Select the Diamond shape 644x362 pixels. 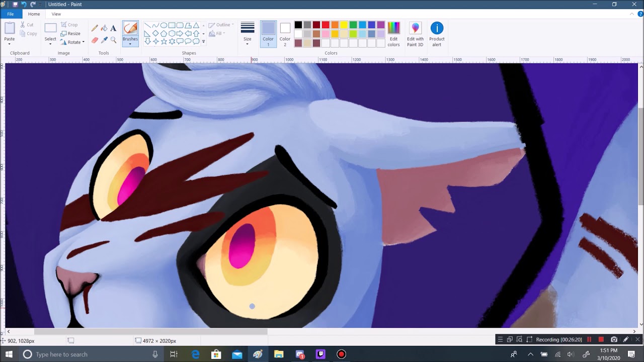(x=155, y=33)
